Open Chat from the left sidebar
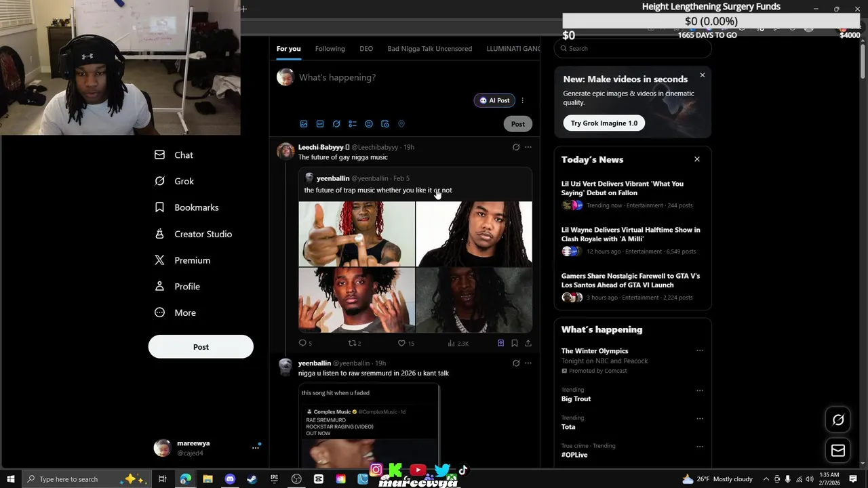This screenshot has width=868, height=488. (174, 155)
